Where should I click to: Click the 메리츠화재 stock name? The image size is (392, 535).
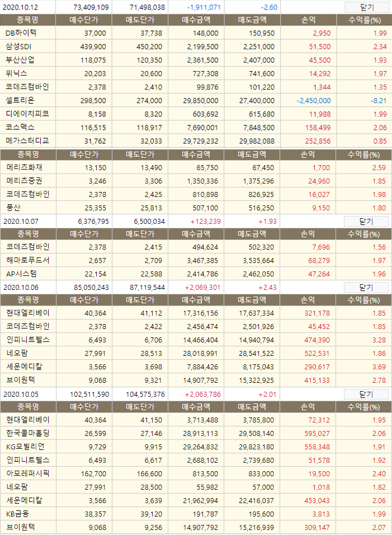pyautogui.click(x=24, y=167)
